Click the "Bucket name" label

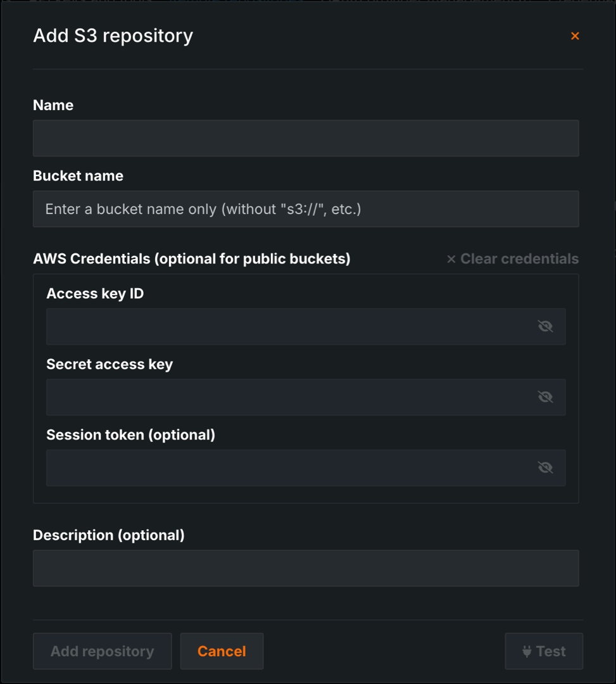(78, 176)
